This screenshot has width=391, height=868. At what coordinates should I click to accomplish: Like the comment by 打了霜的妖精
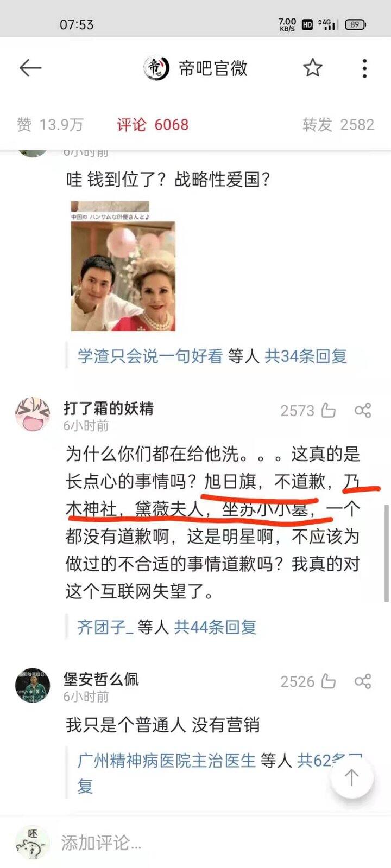329,411
